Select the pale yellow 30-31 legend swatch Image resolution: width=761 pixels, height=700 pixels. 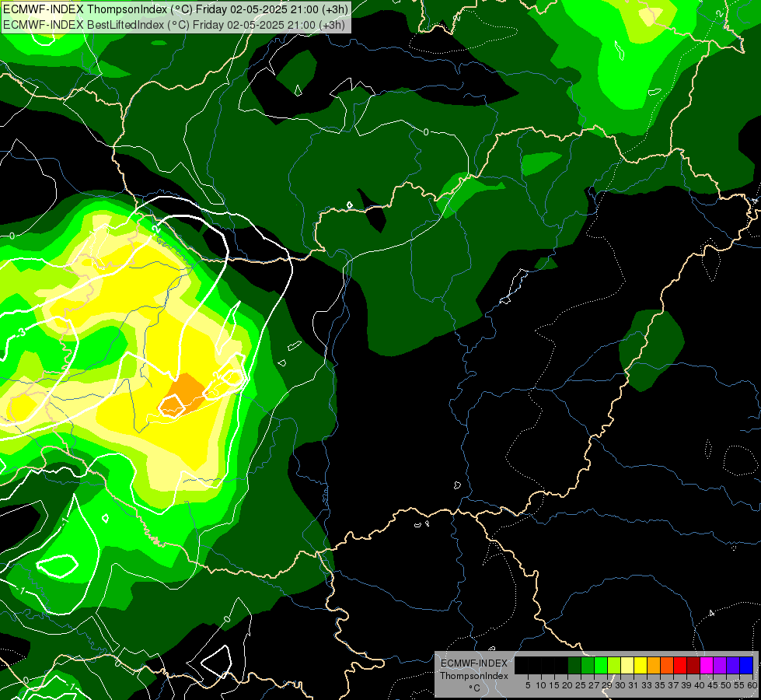(x=627, y=665)
